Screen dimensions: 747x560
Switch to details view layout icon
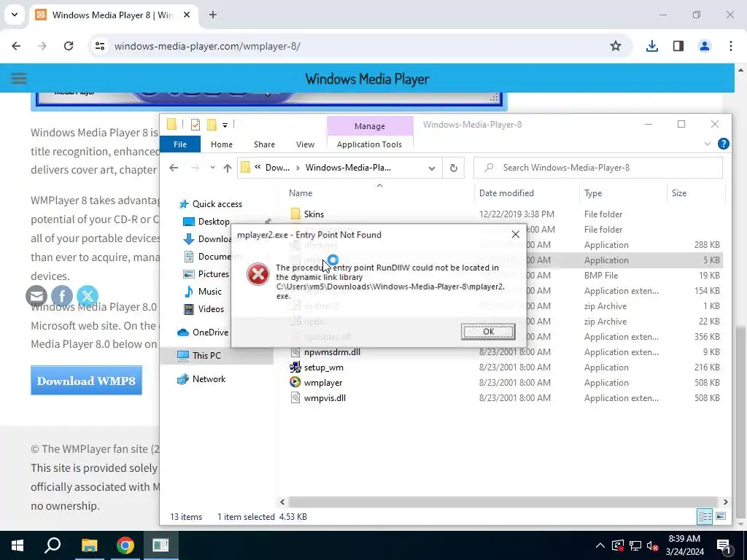click(705, 516)
